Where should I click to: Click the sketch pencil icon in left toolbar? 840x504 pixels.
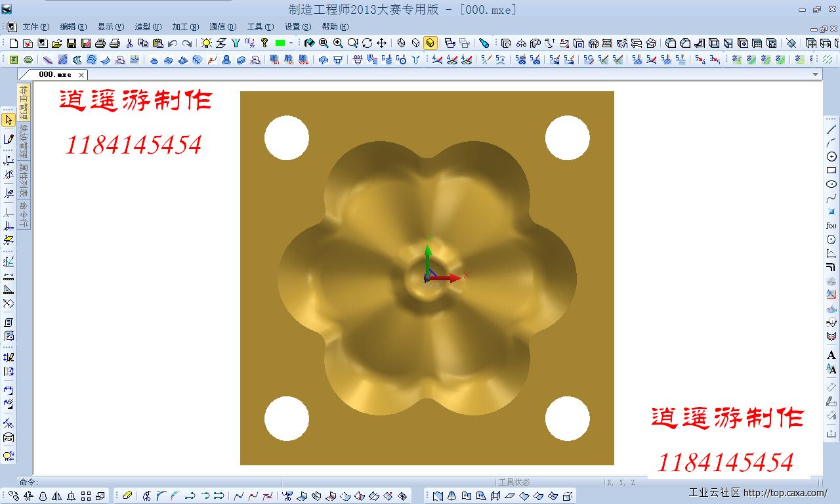tap(9, 139)
